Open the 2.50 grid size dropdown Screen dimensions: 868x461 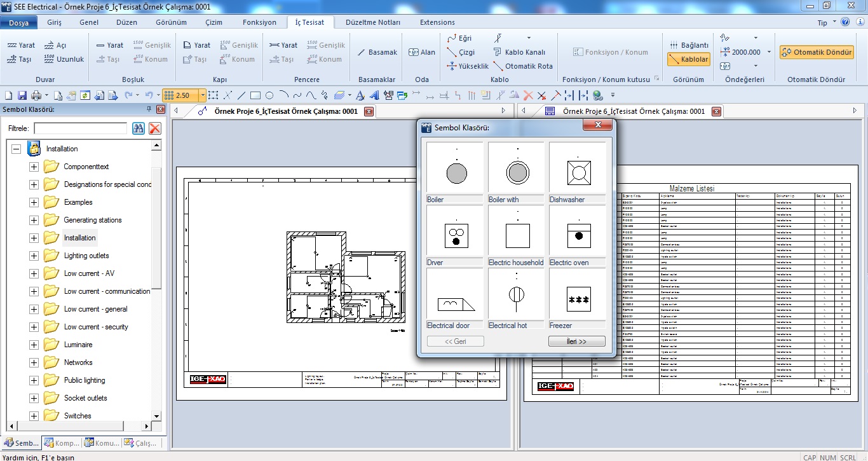click(x=203, y=95)
